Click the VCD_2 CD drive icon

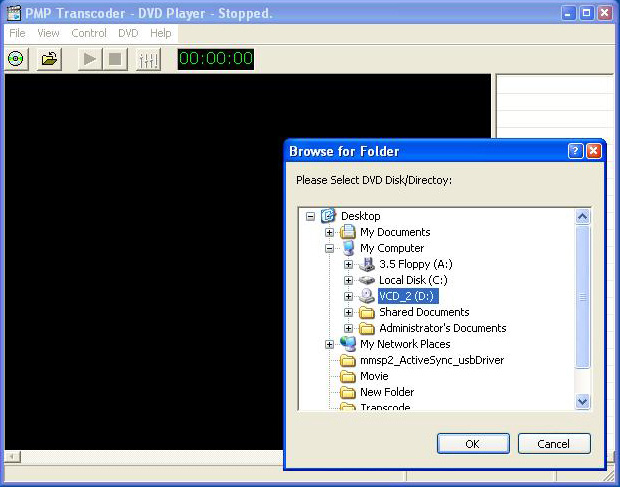(x=367, y=296)
